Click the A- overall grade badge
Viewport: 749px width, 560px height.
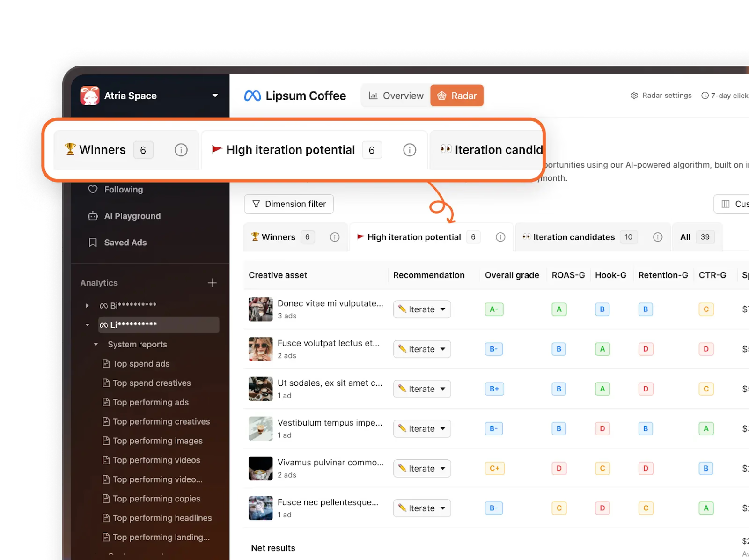coord(494,309)
